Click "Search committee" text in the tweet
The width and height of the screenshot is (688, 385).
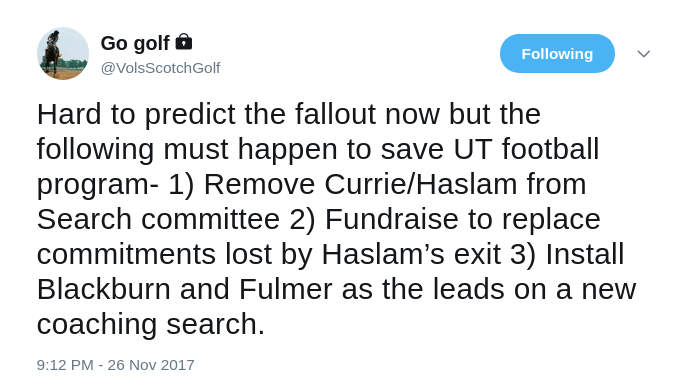[x=158, y=219]
